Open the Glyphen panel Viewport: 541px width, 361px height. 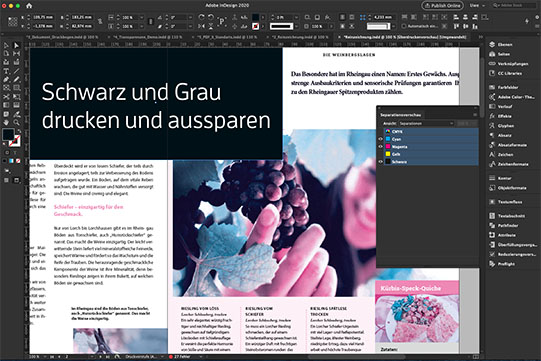coord(502,126)
